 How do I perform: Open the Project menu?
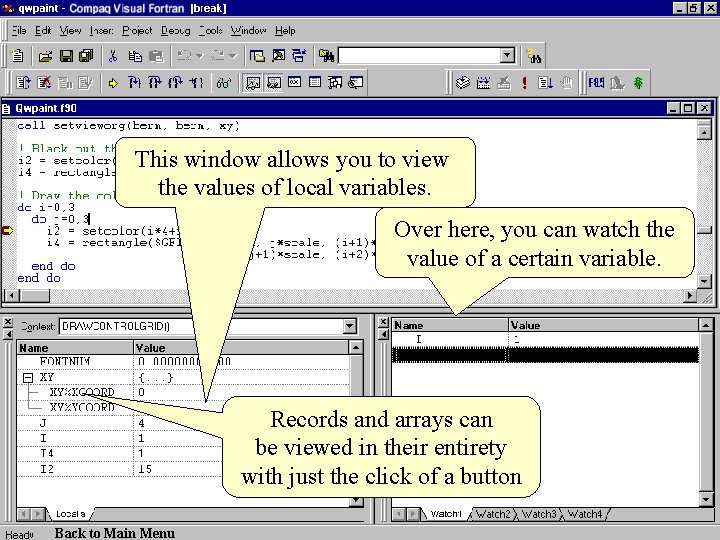pyautogui.click(x=137, y=30)
